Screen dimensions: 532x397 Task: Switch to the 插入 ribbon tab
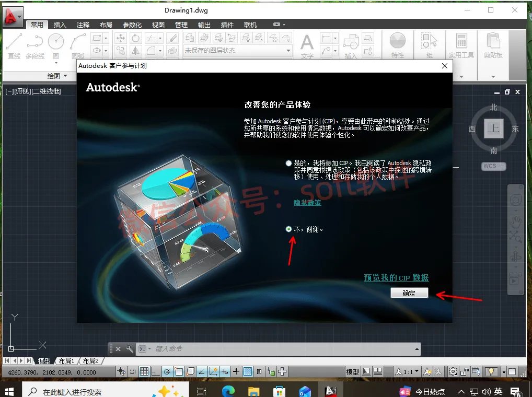point(60,25)
